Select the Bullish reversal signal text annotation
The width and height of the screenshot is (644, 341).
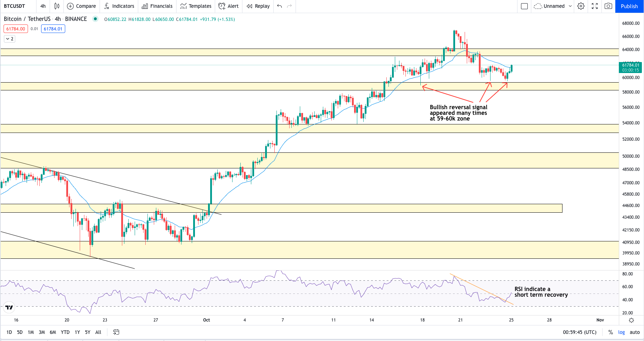point(458,113)
